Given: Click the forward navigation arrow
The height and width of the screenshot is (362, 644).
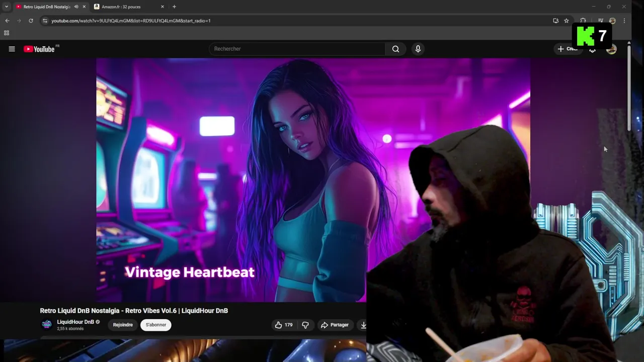Looking at the screenshot, I should [x=19, y=21].
